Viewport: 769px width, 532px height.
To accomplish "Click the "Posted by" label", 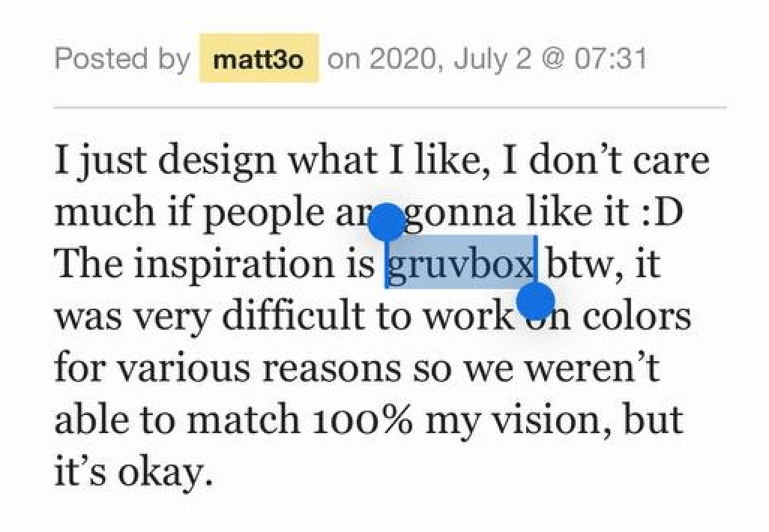I will (122, 59).
